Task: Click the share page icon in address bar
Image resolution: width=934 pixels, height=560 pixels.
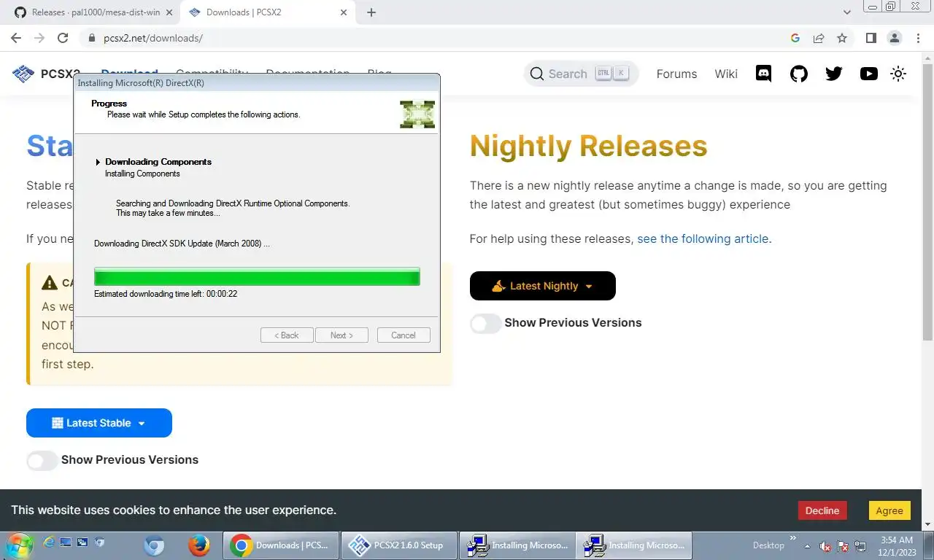Action: [x=819, y=38]
